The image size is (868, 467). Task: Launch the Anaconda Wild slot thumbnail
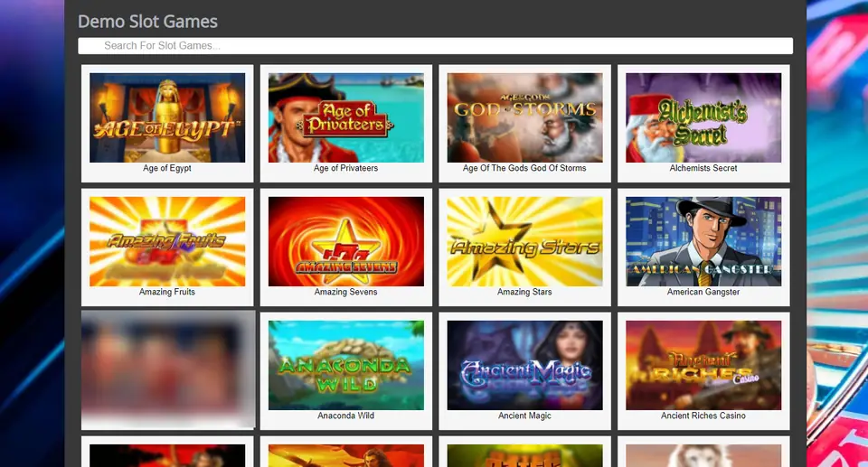click(x=346, y=366)
